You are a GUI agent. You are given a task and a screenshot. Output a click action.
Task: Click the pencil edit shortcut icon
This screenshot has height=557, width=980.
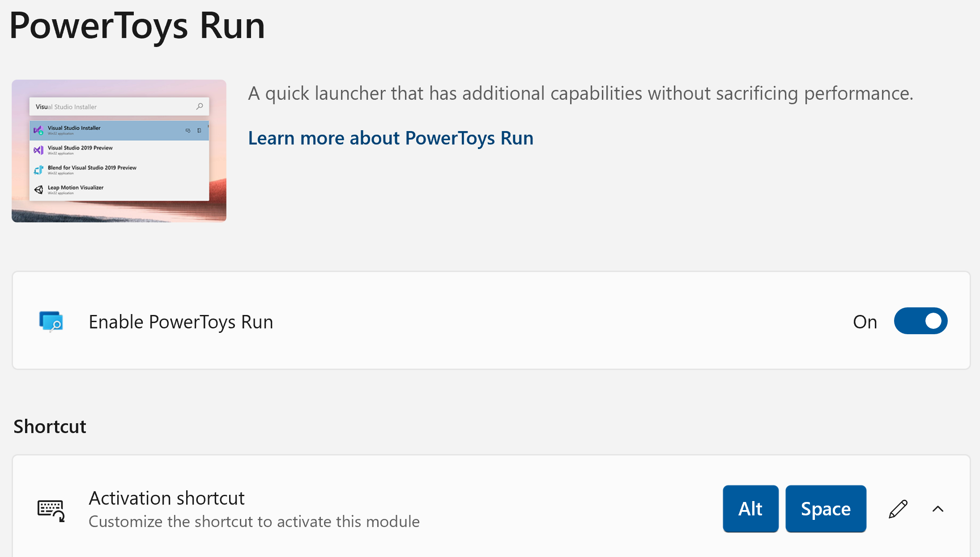click(898, 509)
